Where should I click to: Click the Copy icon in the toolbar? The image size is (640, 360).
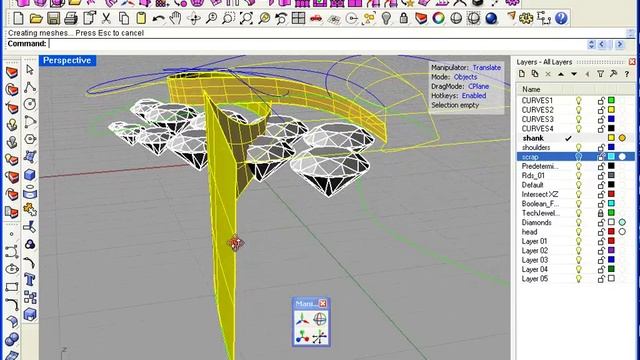(x=124, y=18)
